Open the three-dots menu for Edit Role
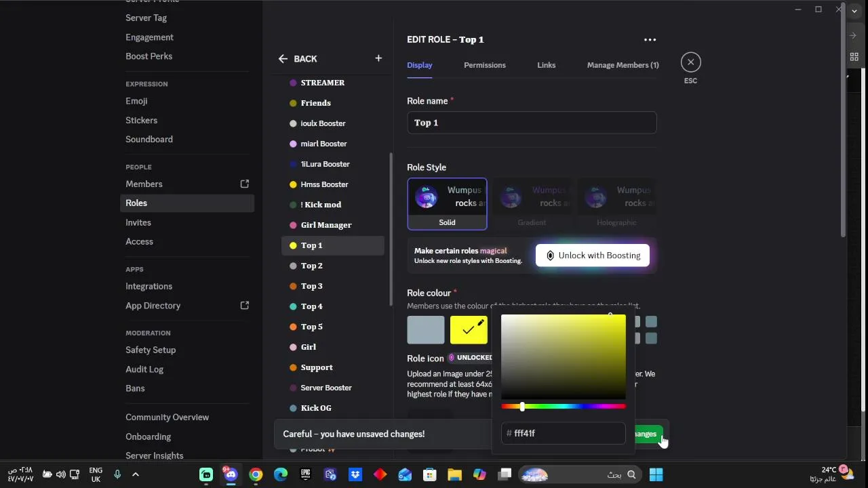The width and height of the screenshot is (868, 488). point(650,40)
